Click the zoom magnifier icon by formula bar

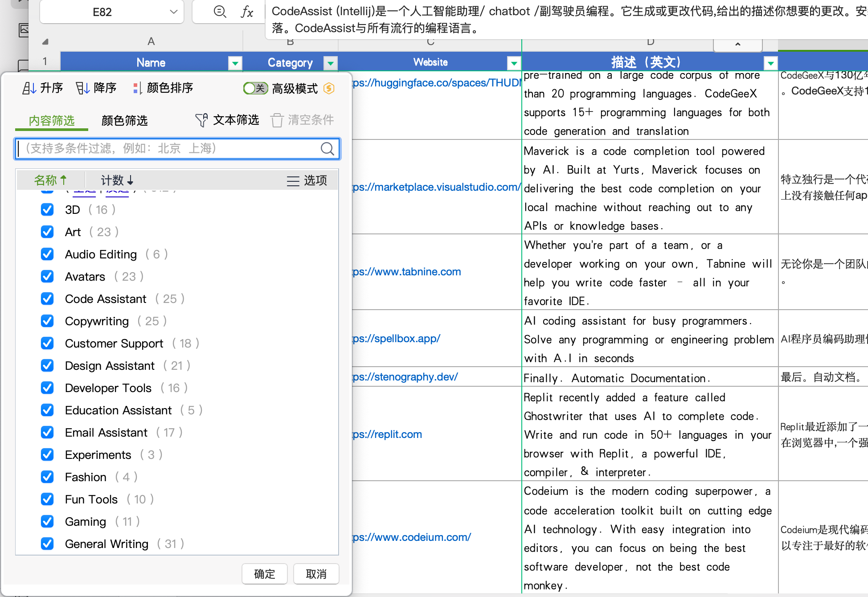pos(220,12)
